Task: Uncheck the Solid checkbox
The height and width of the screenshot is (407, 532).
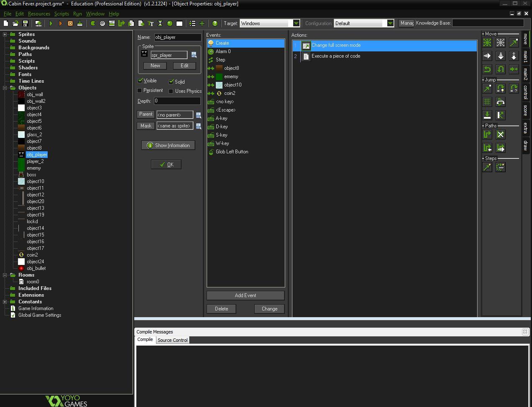Action: (171, 82)
